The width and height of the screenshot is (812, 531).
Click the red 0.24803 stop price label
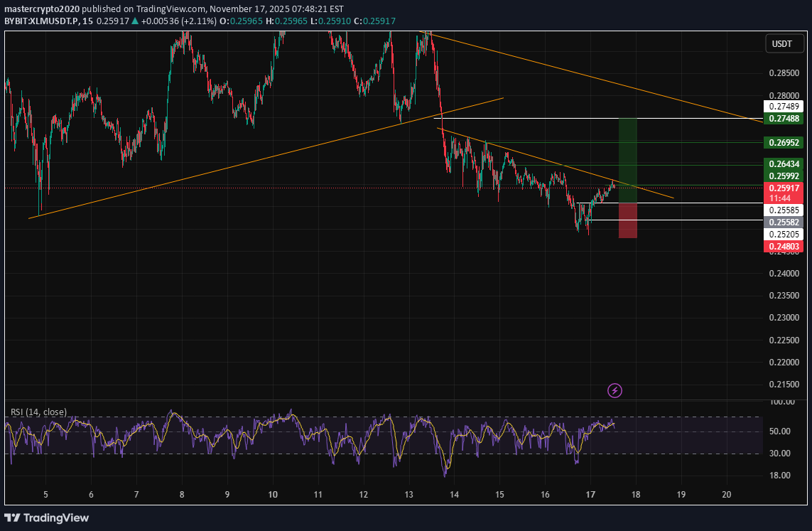784,247
